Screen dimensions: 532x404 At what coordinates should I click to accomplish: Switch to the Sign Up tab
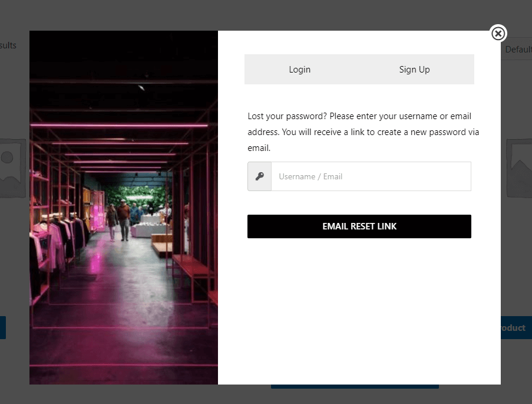[x=414, y=69]
